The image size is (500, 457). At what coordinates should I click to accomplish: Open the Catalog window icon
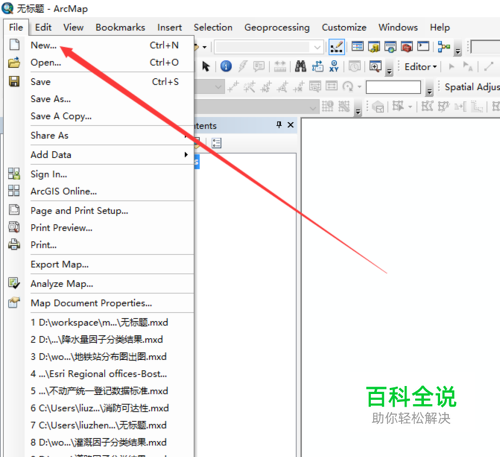[x=374, y=47]
